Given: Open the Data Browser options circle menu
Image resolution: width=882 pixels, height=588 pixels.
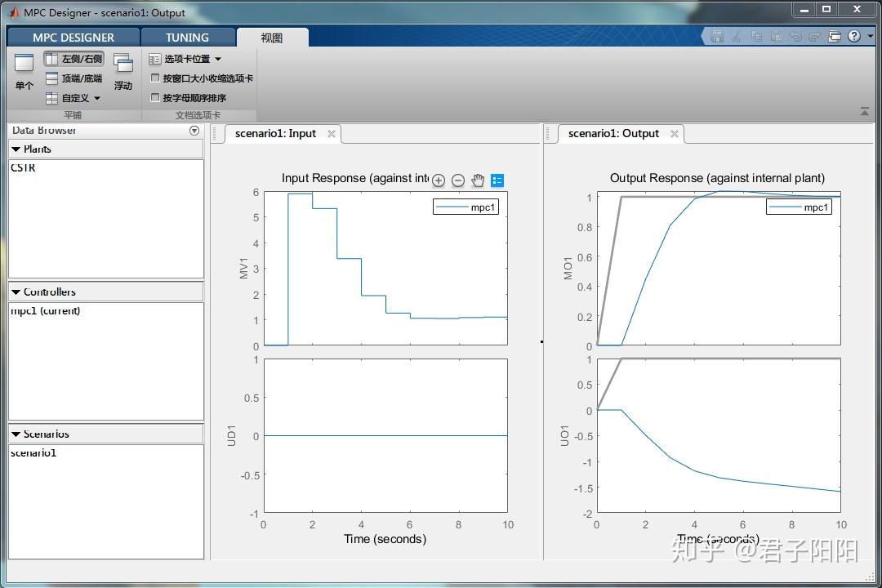Looking at the screenshot, I should point(194,131).
